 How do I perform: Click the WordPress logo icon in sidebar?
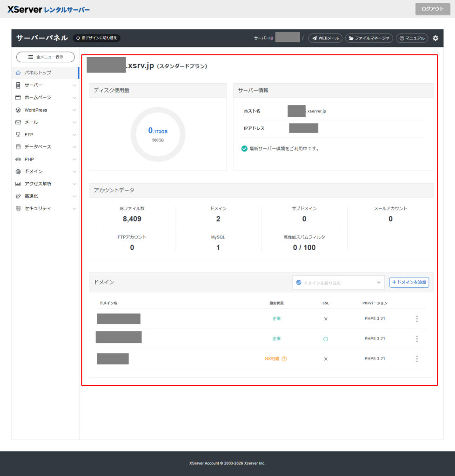point(18,110)
